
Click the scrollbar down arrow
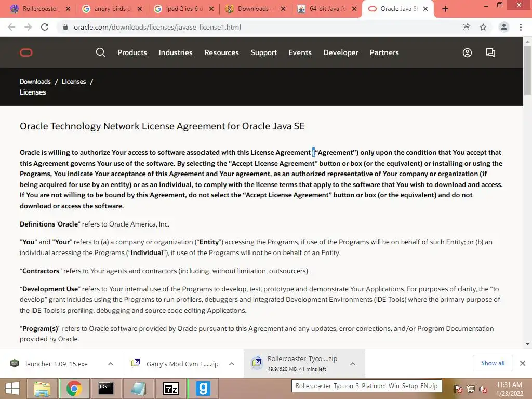pos(527,344)
